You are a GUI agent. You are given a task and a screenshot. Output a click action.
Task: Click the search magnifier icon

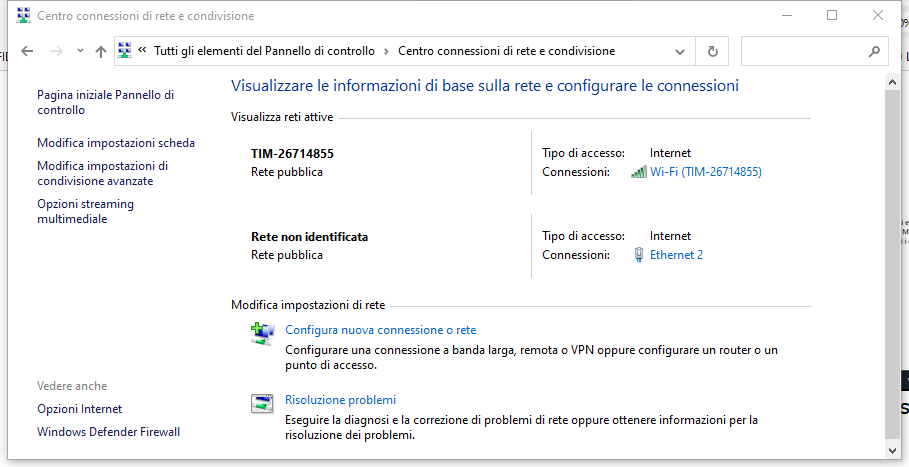click(874, 51)
